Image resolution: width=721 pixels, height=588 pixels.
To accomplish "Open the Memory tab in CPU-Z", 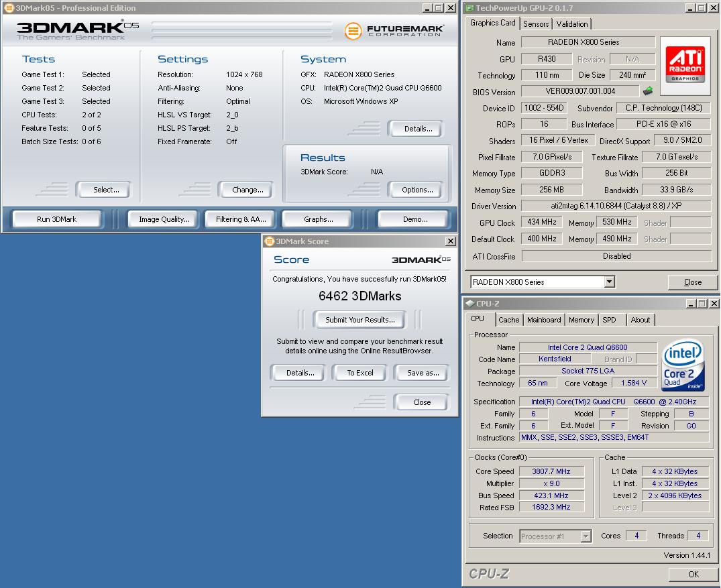I will [x=581, y=320].
